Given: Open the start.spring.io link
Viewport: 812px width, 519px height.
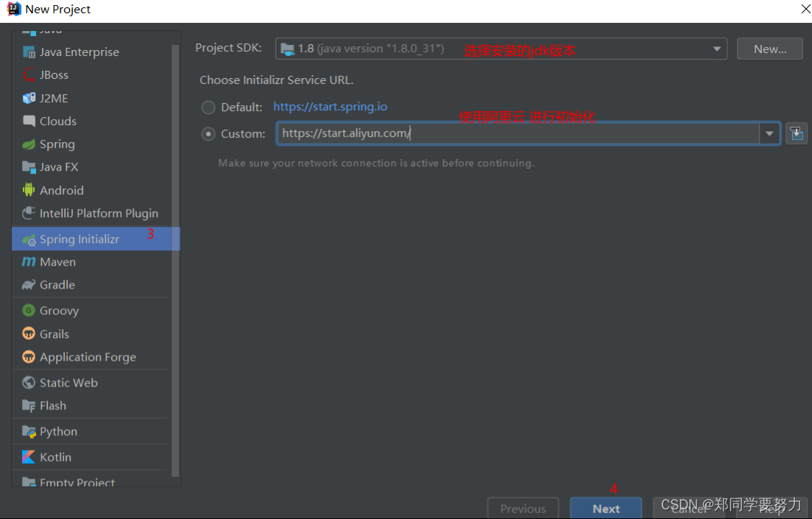Looking at the screenshot, I should coord(330,107).
